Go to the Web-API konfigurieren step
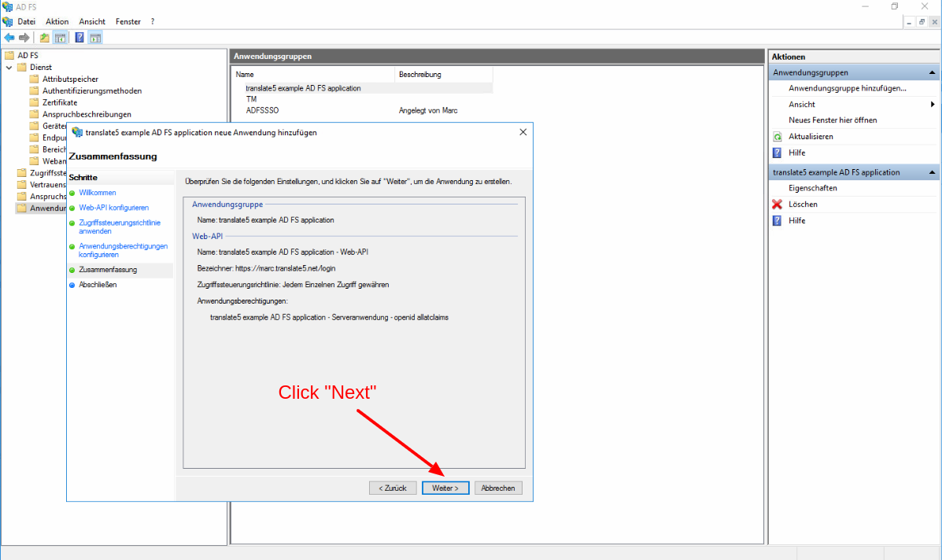 [113, 208]
